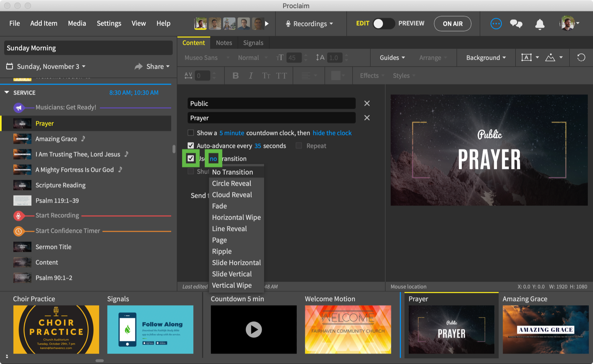This screenshot has height=364, width=593.
Task: Select the Choir Practice thumbnail
Action: (56, 329)
